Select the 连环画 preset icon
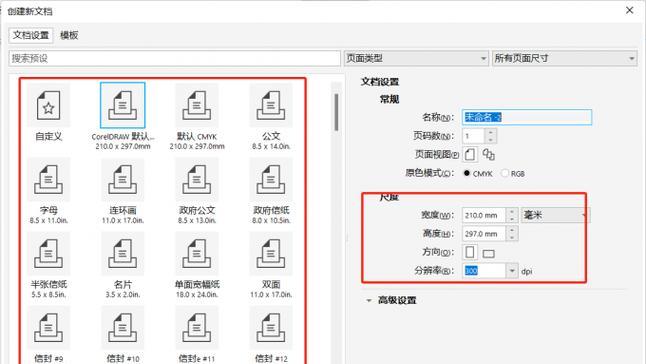This screenshot has height=364, width=646. click(x=123, y=180)
